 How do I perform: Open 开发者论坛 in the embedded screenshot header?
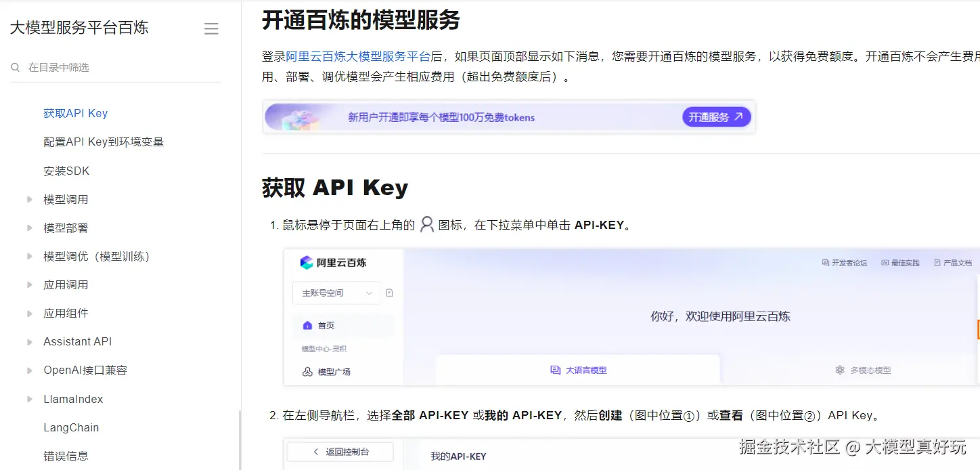(x=844, y=263)
